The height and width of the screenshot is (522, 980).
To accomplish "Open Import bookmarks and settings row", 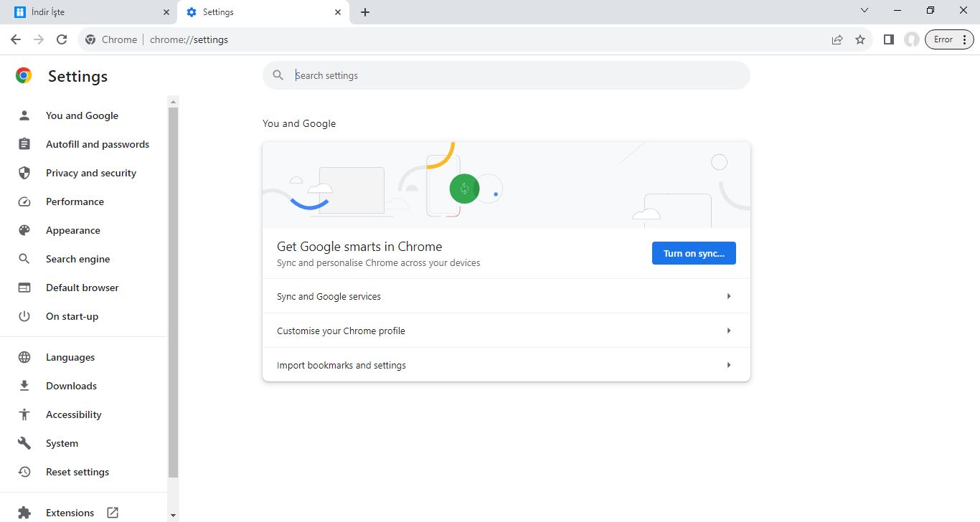I will [x=507, y=365].
